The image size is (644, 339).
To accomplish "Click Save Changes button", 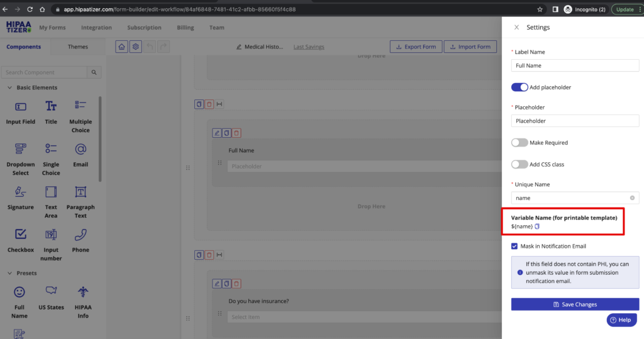I will point(575,304).
